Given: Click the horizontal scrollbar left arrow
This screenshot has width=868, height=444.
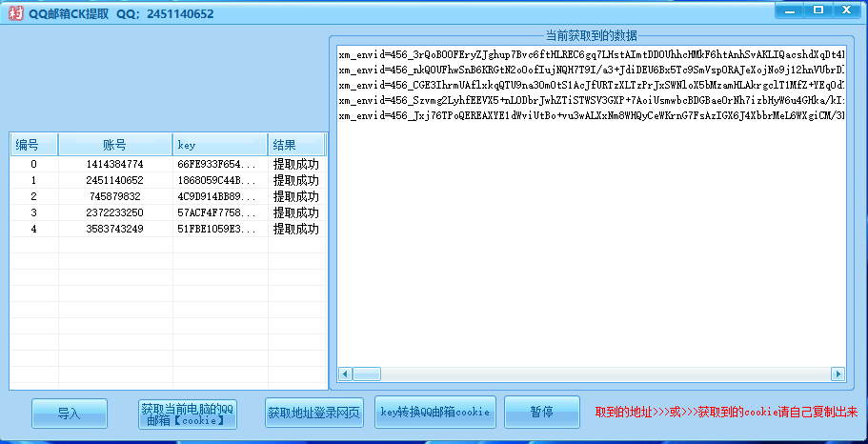Looking at the screenshot, I should pos(345,373).
